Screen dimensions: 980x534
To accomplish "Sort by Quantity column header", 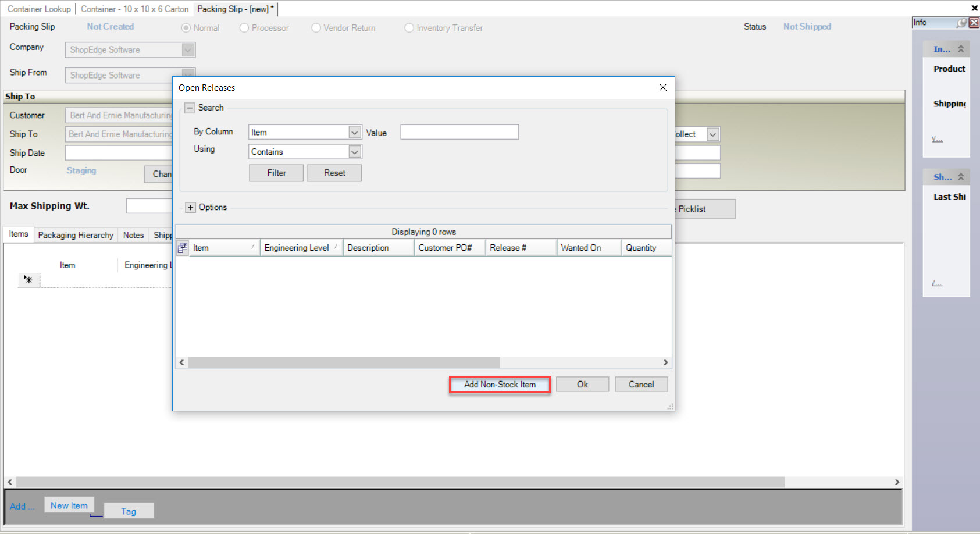I will click(x=647, y=248).
